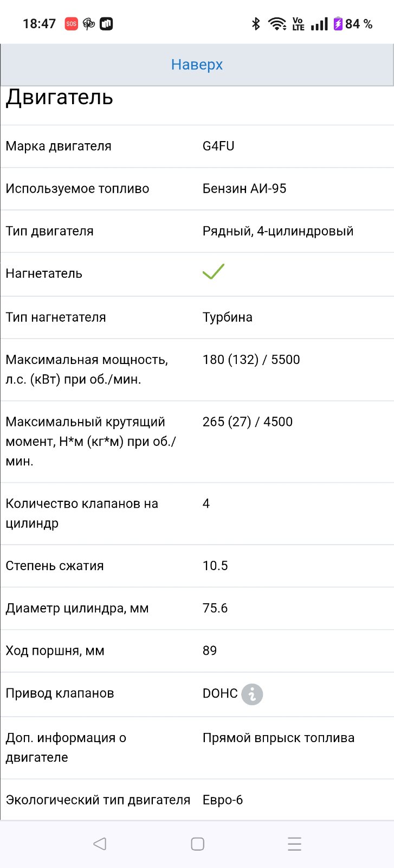Tap the VoLTE status icon

click(298, 24)
